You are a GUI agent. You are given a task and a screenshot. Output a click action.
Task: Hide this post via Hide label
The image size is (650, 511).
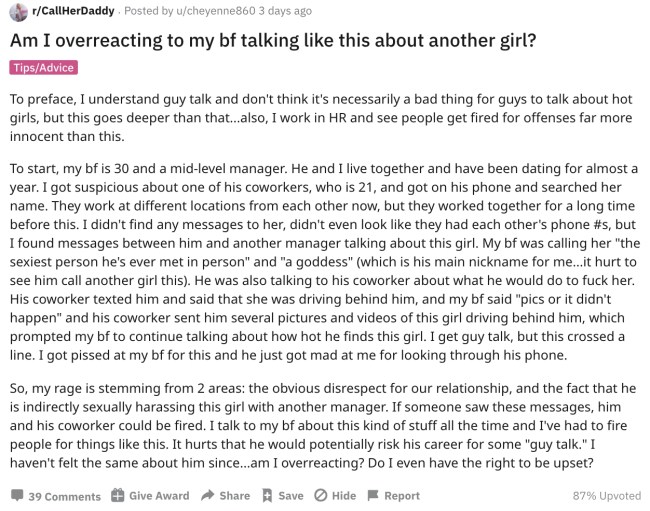tap(344, 496)
